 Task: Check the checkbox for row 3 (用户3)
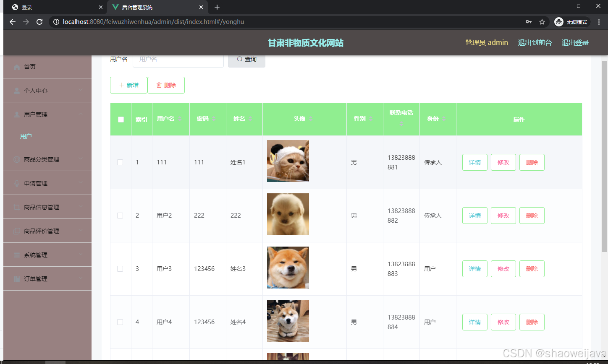click(120, 269)
